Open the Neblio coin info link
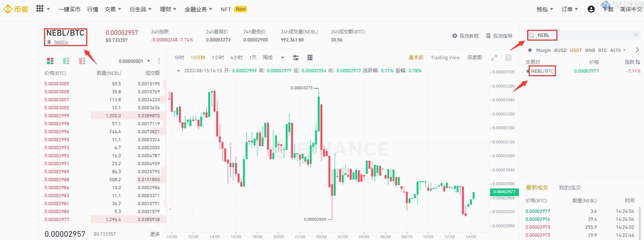 (x=61, y=42)
